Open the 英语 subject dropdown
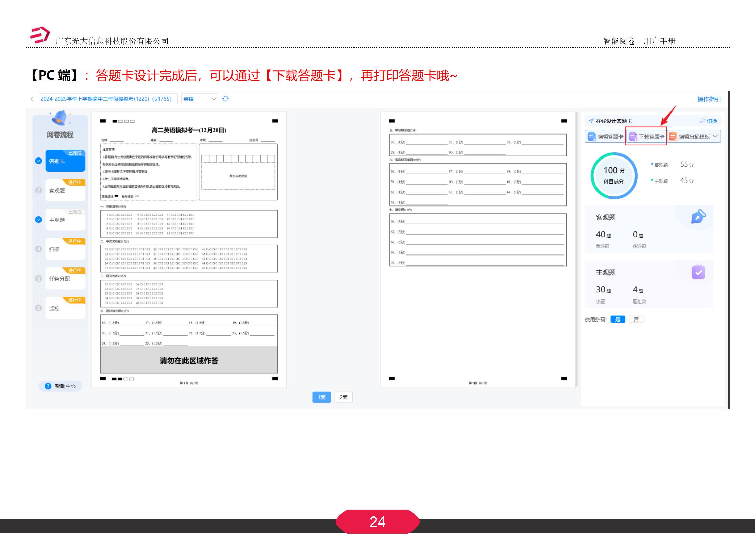This screenshot has height=534, width=756. click(199, 99)
